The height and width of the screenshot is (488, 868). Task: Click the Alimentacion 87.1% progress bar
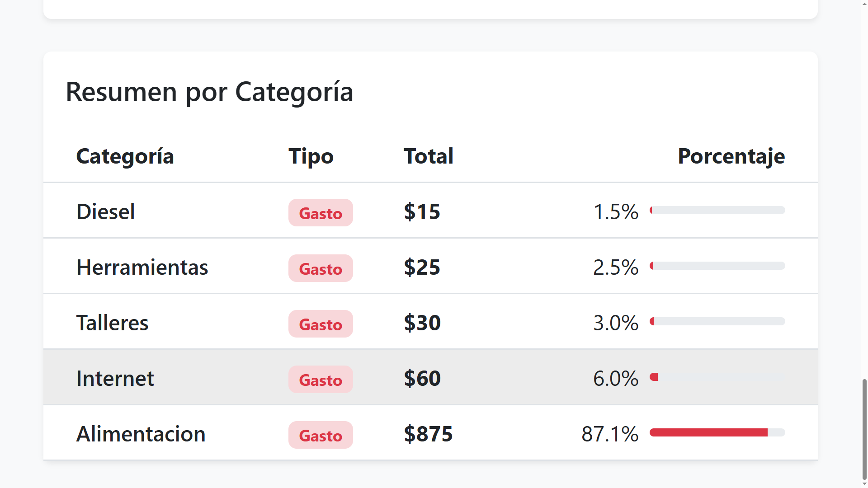coord(717,432)
